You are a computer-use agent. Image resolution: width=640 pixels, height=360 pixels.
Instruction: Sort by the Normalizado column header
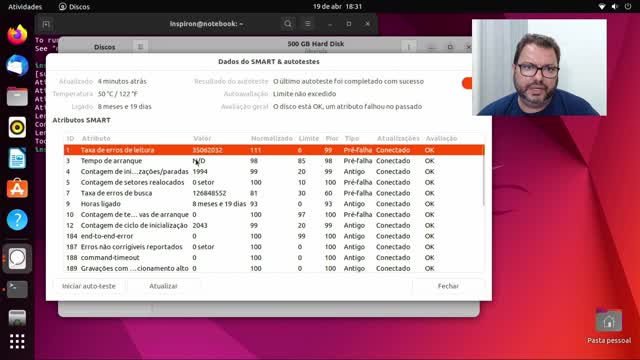click(x=271, y=138)
